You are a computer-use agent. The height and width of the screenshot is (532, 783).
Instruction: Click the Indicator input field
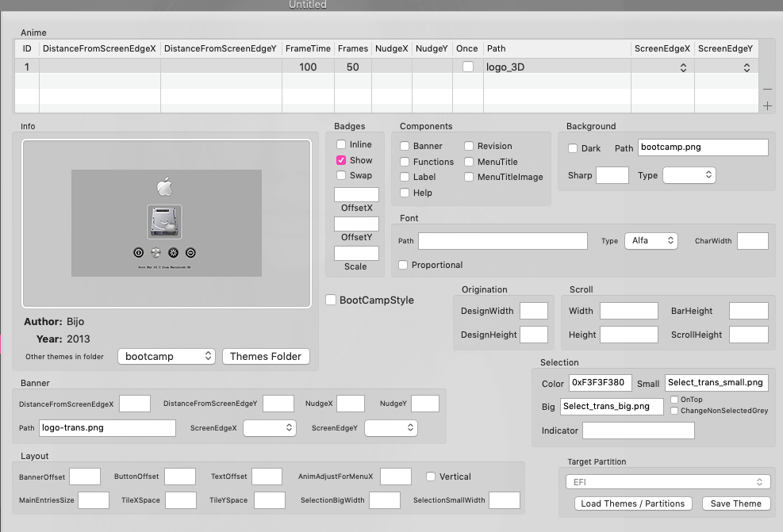639,431
